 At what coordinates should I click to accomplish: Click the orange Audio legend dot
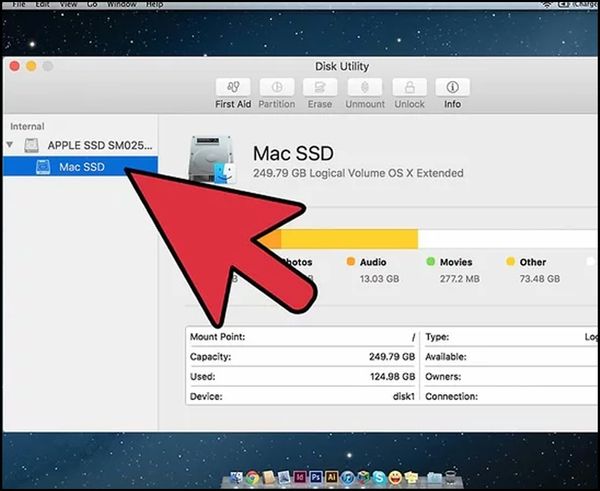350,262
